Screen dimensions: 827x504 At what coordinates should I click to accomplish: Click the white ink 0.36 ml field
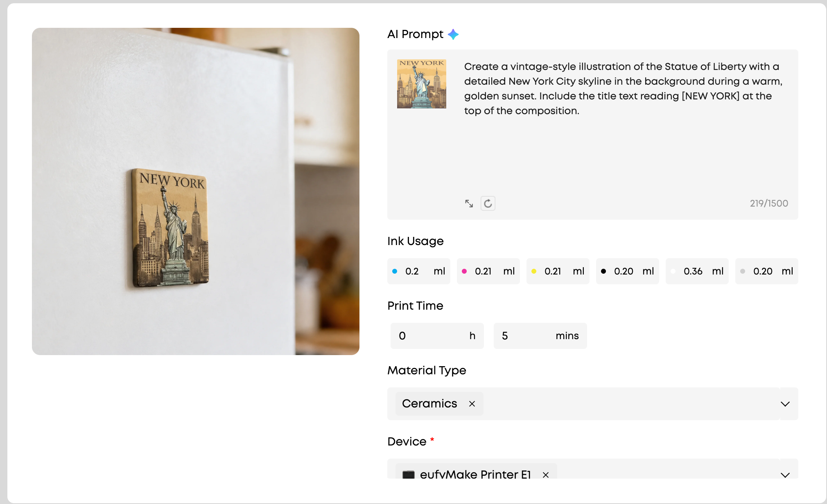697,271
